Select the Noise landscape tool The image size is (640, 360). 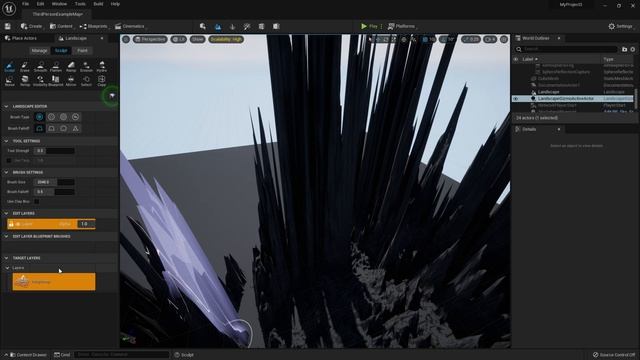[9, 80]
